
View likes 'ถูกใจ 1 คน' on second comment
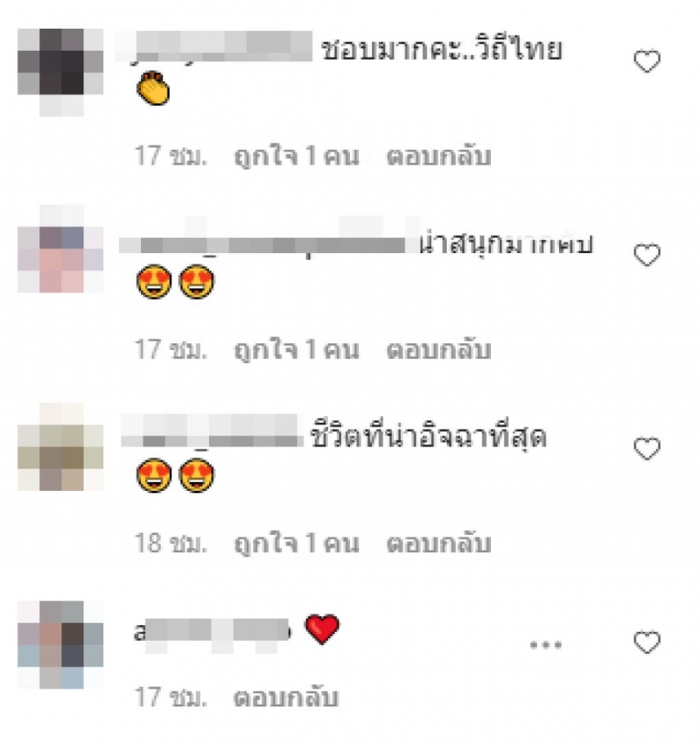[297, 350]
